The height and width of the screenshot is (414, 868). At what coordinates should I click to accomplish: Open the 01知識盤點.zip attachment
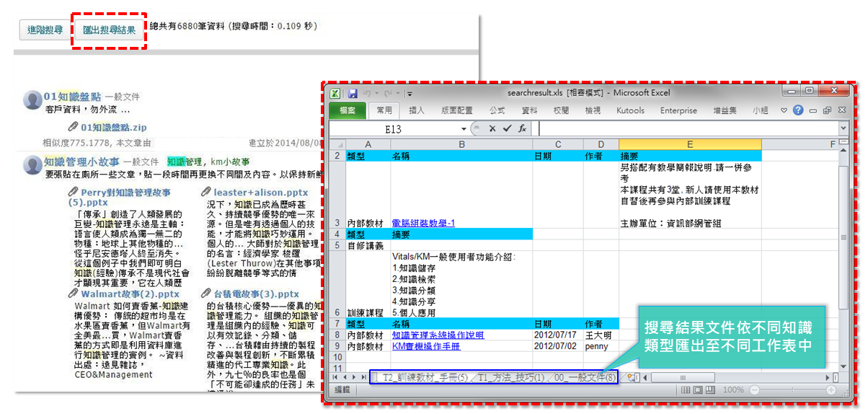pyautogui.click(x=114, y=128)
